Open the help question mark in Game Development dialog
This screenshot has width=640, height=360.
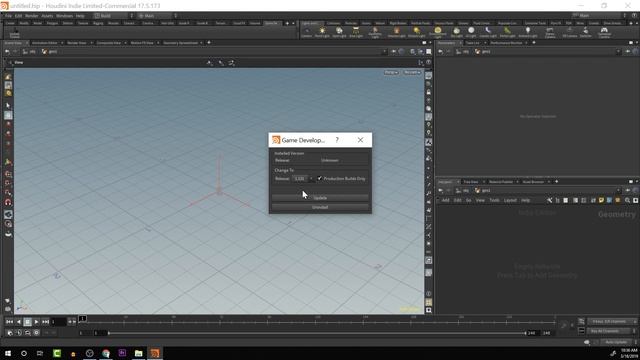coord(337,140)
